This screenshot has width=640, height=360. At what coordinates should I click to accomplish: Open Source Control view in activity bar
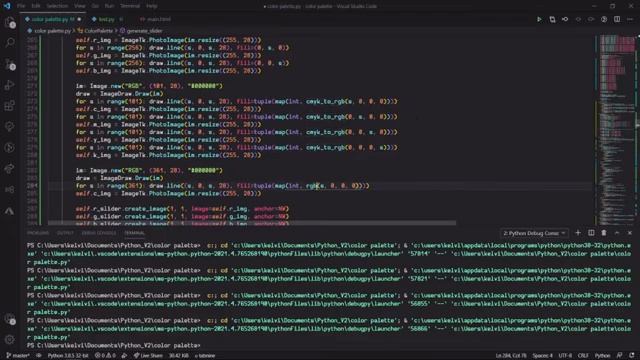[10, 64]
